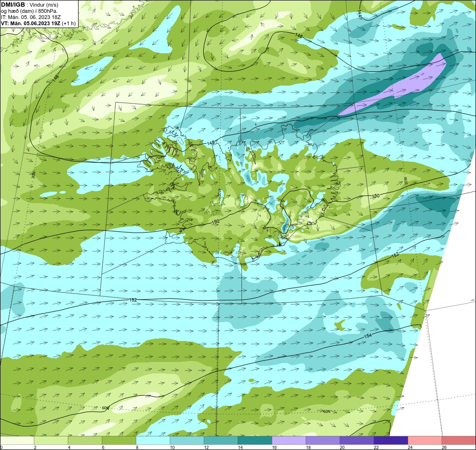The height and width of the screenshot is (450, 476).
Task: Click the dark indigo 22–24 m/s legend swatch
Action: [391, 440]
